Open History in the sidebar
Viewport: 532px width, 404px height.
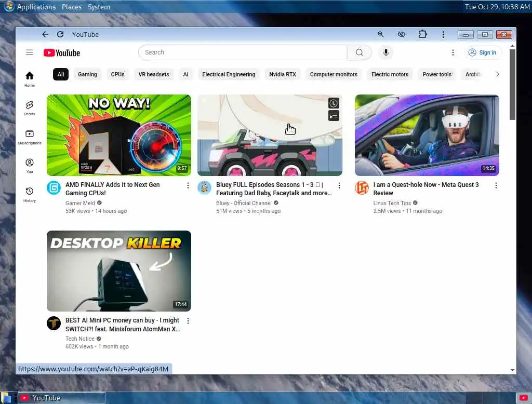(x=30, y=195)
